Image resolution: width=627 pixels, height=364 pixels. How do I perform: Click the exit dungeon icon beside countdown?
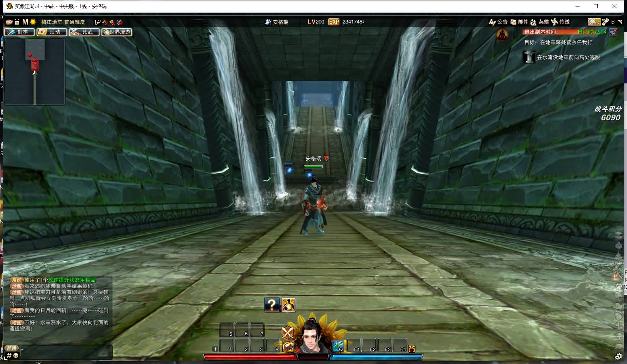click(613, 32)
